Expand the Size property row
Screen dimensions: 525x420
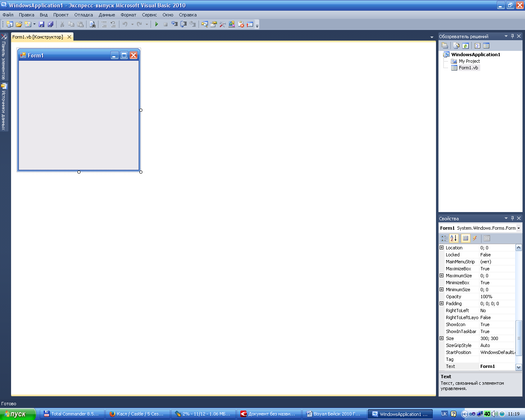441,338
